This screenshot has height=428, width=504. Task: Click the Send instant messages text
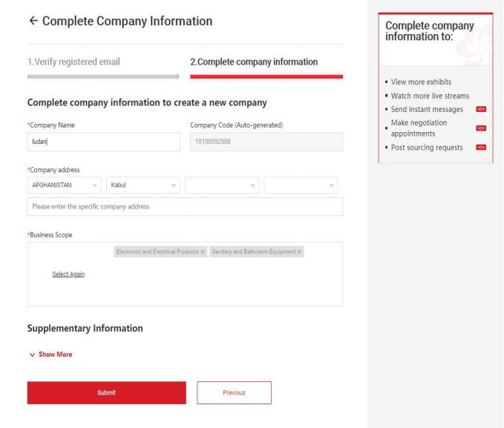coord(427,109)
